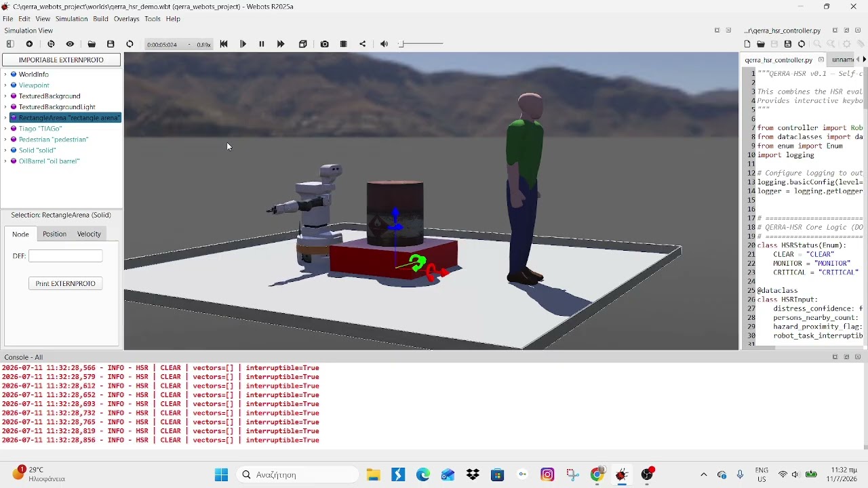Screen dimensions: 868x488
Task: Open a text file in the editor
Action: click(x=761, y=44)
